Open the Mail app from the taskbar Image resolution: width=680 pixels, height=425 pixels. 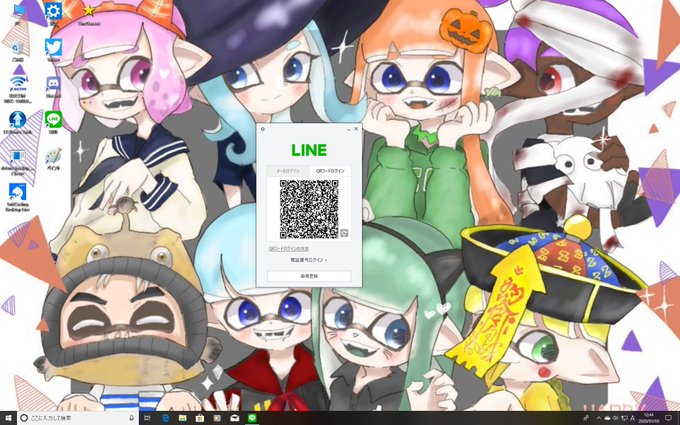point(235,418)
